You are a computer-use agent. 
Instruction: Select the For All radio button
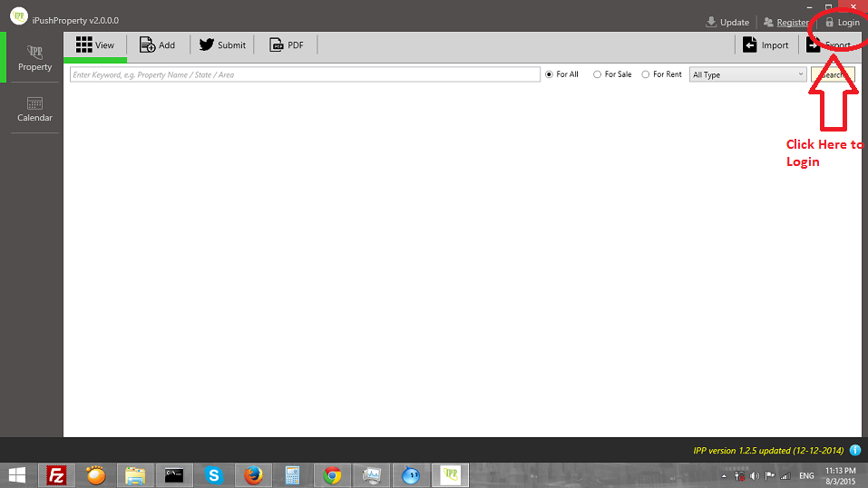[x=549, y=74]
